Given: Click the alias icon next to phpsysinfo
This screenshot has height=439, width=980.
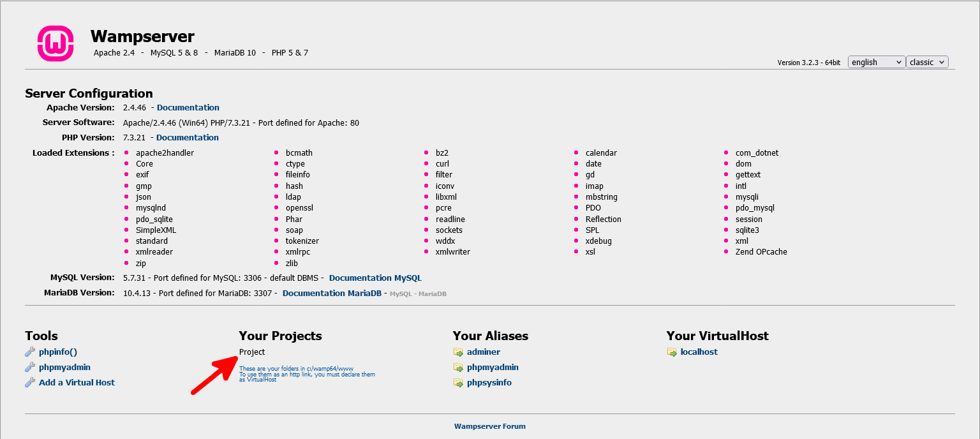Looking at the screenshot, I should 459,382.
